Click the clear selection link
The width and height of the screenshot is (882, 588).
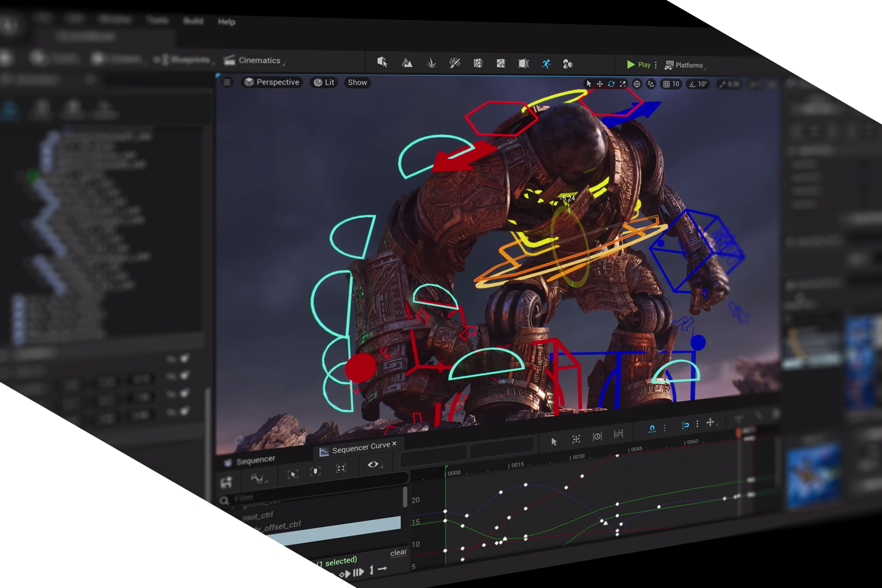click(x=398, y=552)
